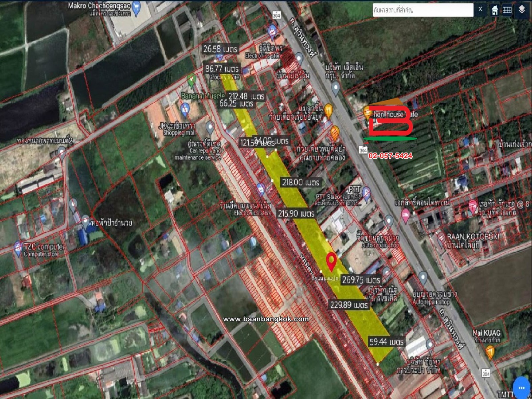Click the Banana Muscle green map marker
Screen dimensions: 532x399
192,80
